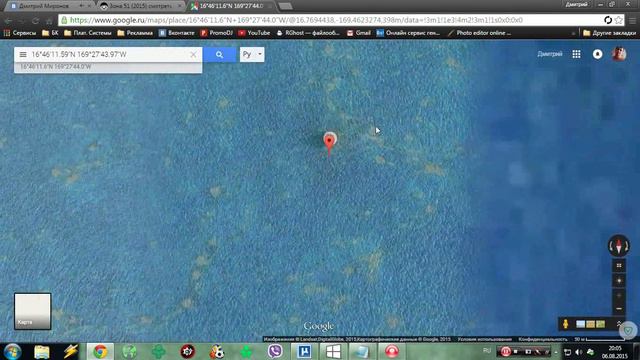Screen dimensions: 640x360
Task: Open the first blue imagery thumbnail
Action: (580, 324)
